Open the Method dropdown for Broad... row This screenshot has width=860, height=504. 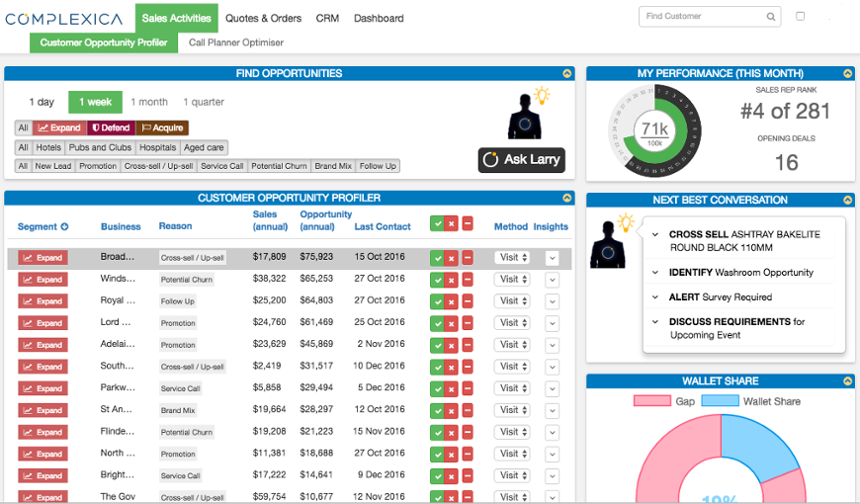pos(512,257)
